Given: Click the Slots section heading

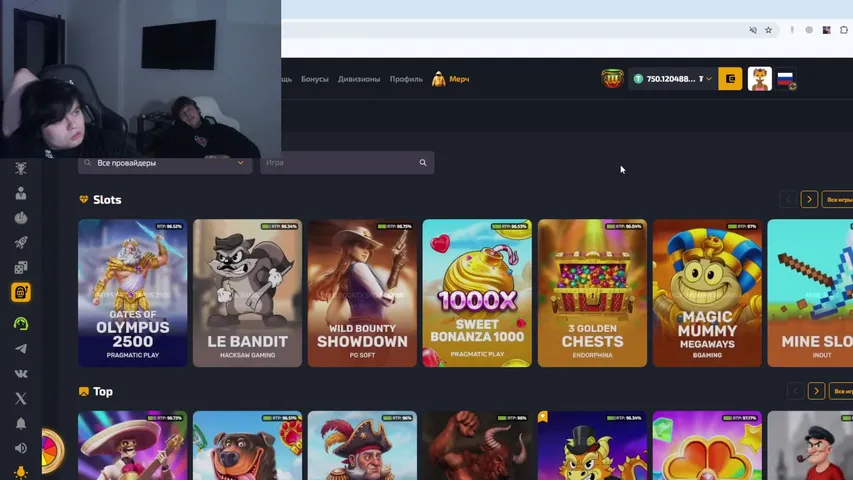Looking at the screenshot, I should click(107, 200).
